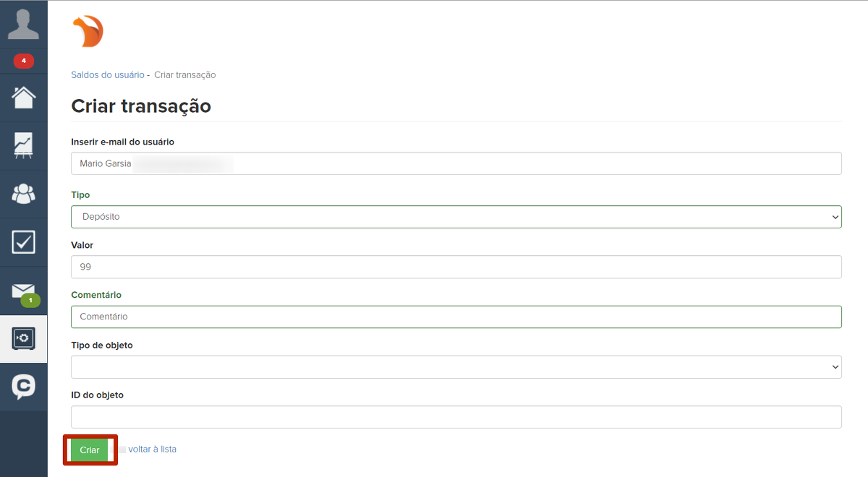
Task: Click the user e-mail input field
Action: point(456,164)
